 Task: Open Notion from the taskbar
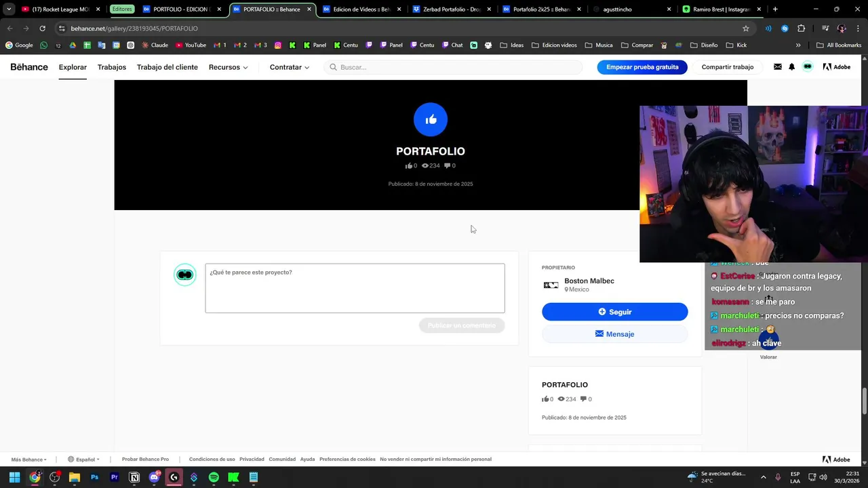pyautogui.click(x=134, y=477)
